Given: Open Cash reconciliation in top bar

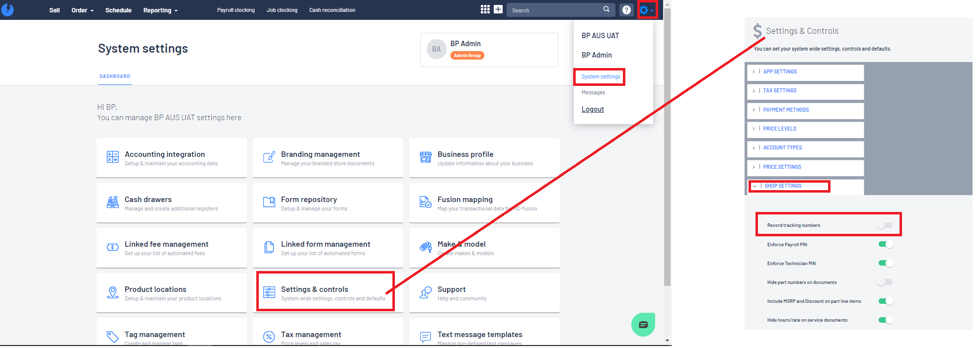Looking at the screenshot, I should coord(332,10).
